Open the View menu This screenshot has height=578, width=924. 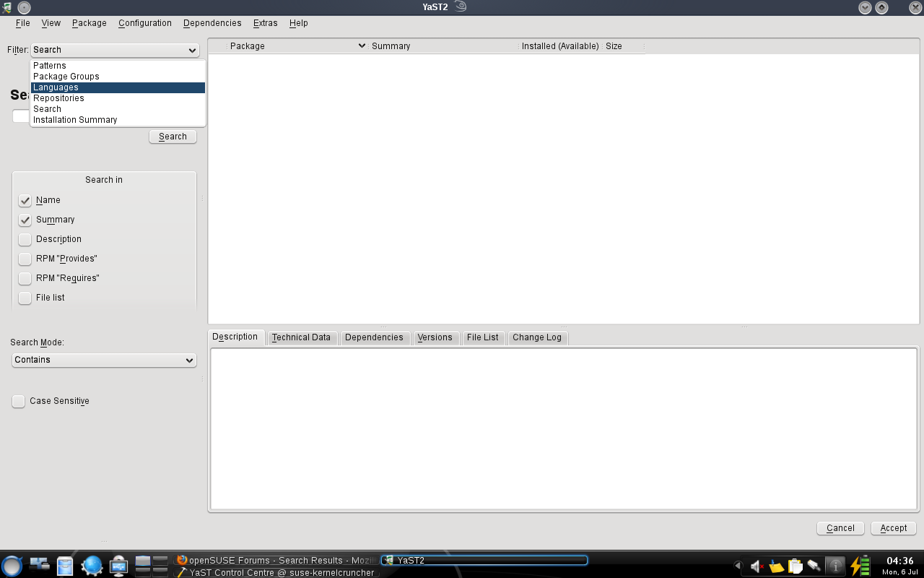51,23
